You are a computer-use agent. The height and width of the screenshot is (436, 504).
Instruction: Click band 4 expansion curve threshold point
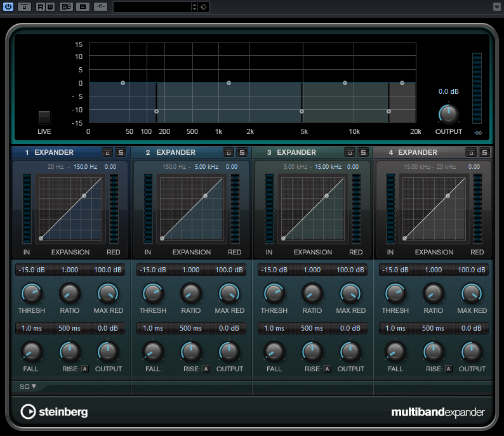coord(448,196)
